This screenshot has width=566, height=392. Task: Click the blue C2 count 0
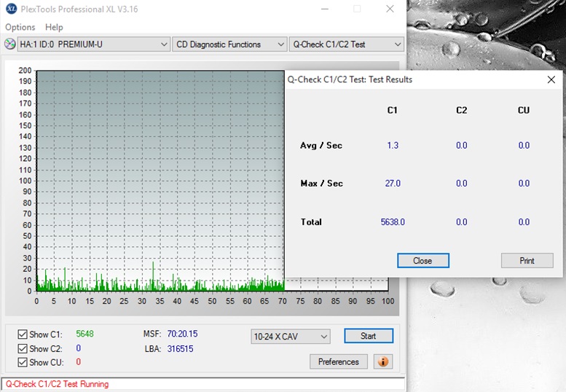[79, 348]
